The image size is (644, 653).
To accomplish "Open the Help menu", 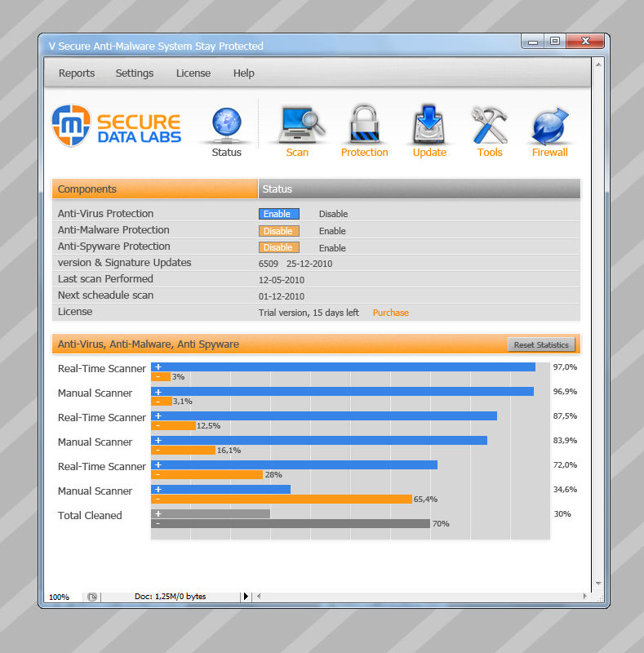I will pos(244,73).
